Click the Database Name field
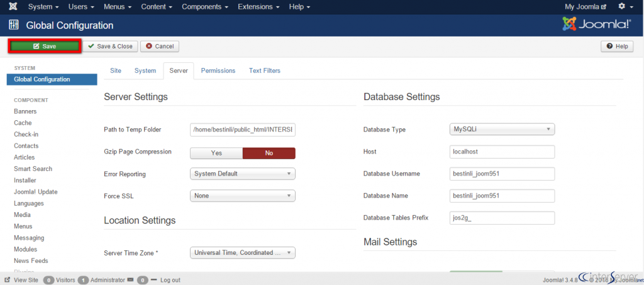Viewport: 644px width, 285px height. (x=502, y=196)
